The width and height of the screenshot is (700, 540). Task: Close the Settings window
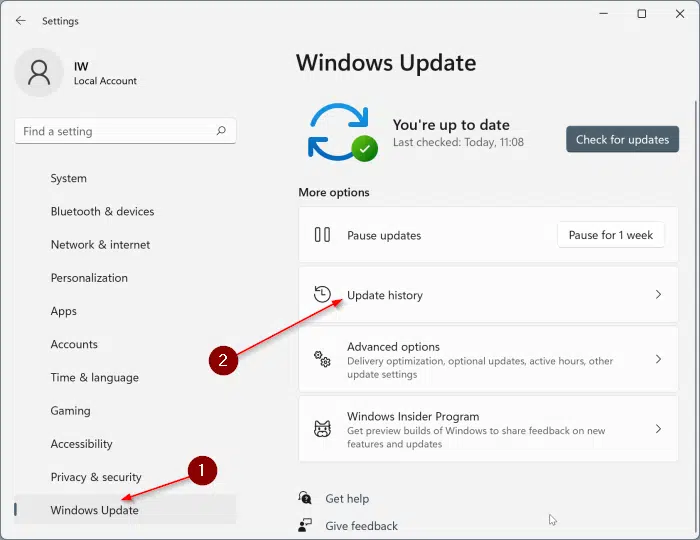click(x=680, y=14)
